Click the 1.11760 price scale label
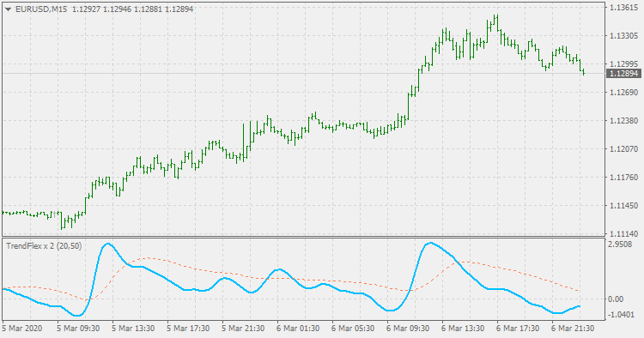The height and width of the screenshot is (338, 644). coord(624,178)
